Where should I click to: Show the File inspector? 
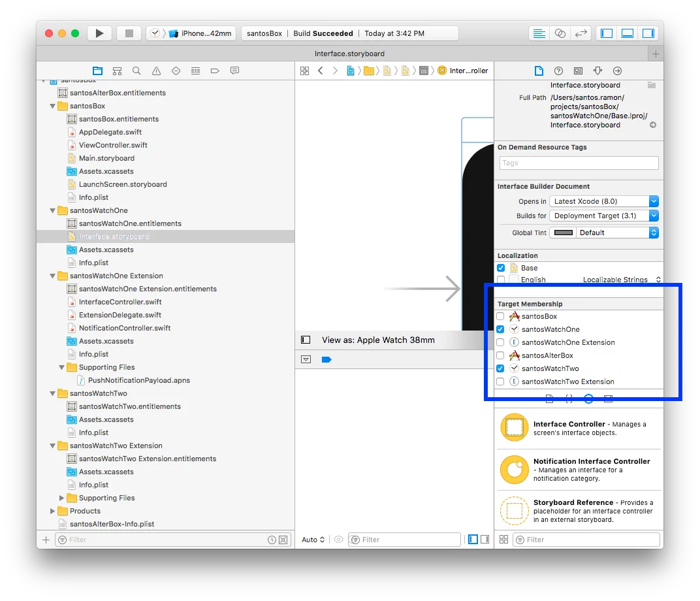[x=539, y=71]
